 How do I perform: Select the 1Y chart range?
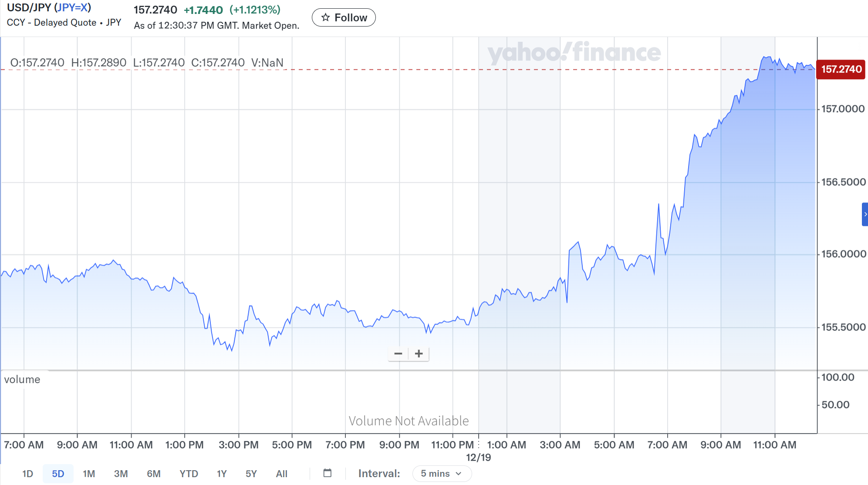(222, 474)
